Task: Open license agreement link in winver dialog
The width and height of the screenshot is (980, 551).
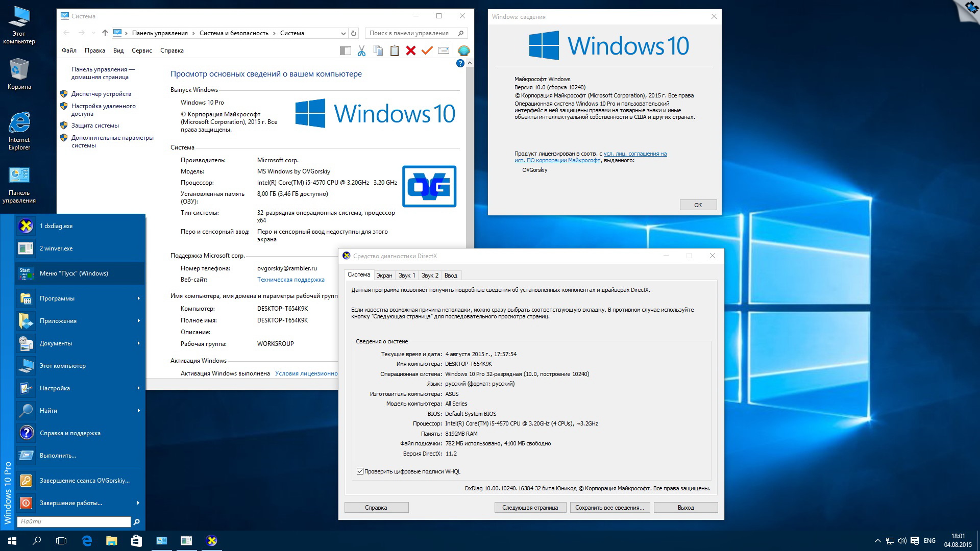Action: 591,157
